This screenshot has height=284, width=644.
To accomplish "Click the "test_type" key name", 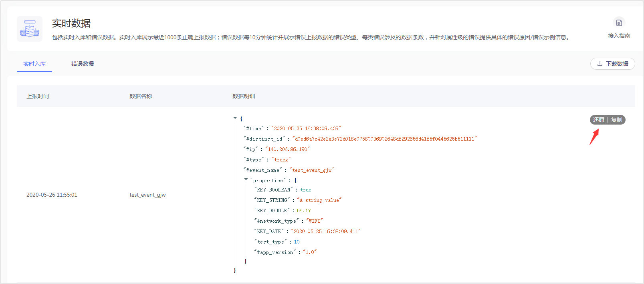I will pyautogui.click(x=271, y=242).
